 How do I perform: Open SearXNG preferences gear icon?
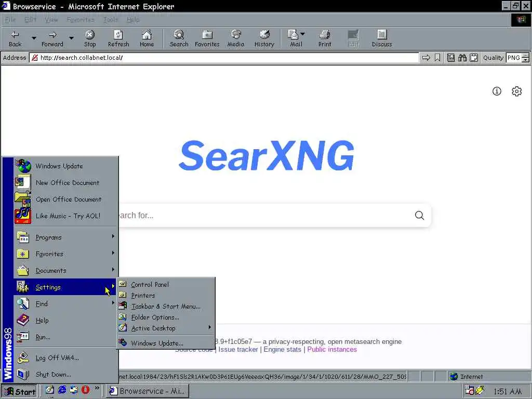click(x=516, y=91)
